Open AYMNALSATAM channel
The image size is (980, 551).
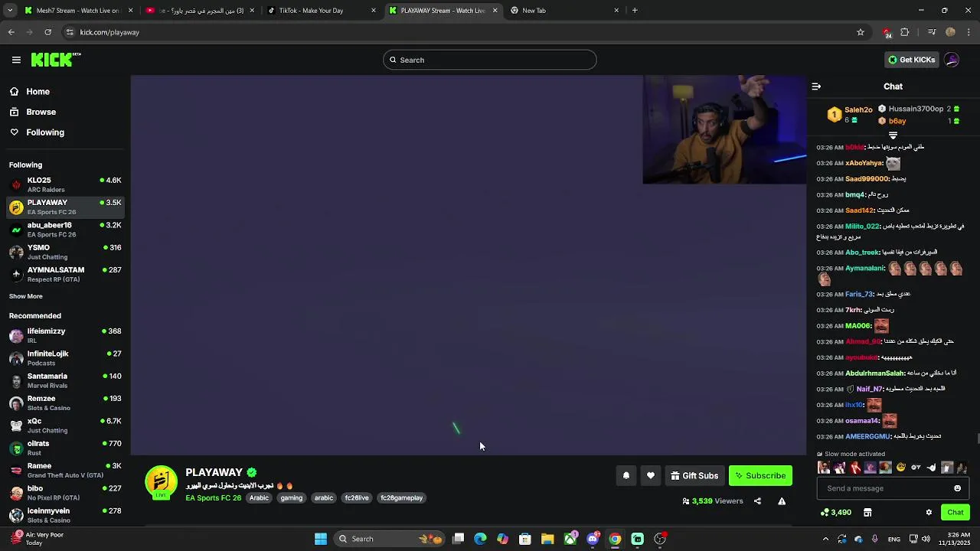click(x=65, y=274)
